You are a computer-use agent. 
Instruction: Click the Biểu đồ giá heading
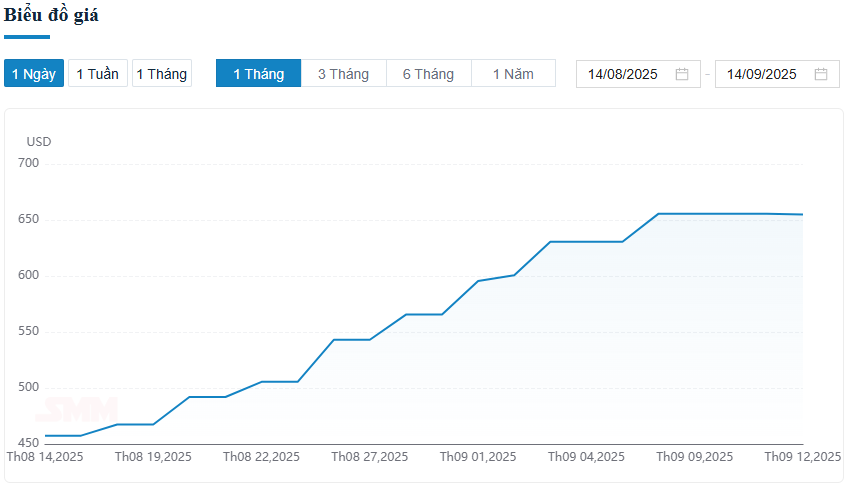click(51, 16)
